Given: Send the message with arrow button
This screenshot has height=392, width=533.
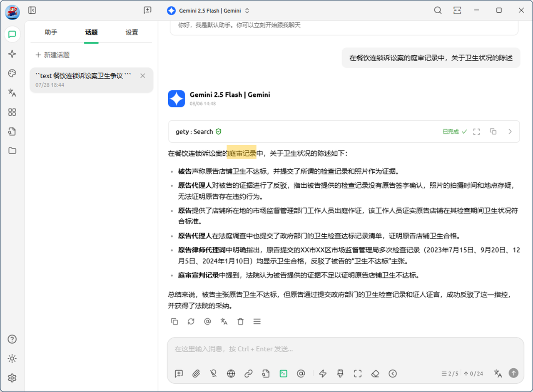Looking at the screenshot, I should click(x=513, y=373).
